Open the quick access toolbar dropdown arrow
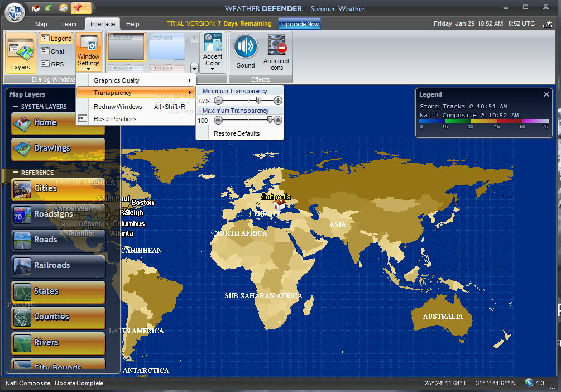 [88, 8]
